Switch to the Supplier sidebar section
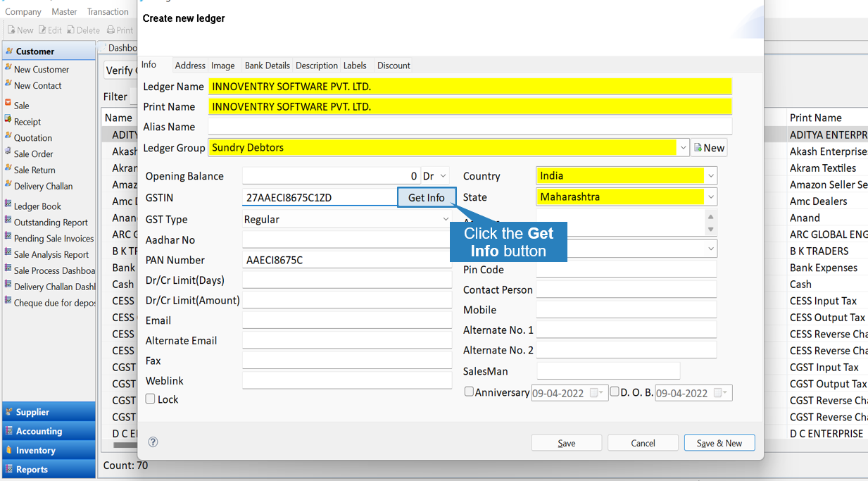The height and width of the screenshot is (481, 868). pos(49,412)
